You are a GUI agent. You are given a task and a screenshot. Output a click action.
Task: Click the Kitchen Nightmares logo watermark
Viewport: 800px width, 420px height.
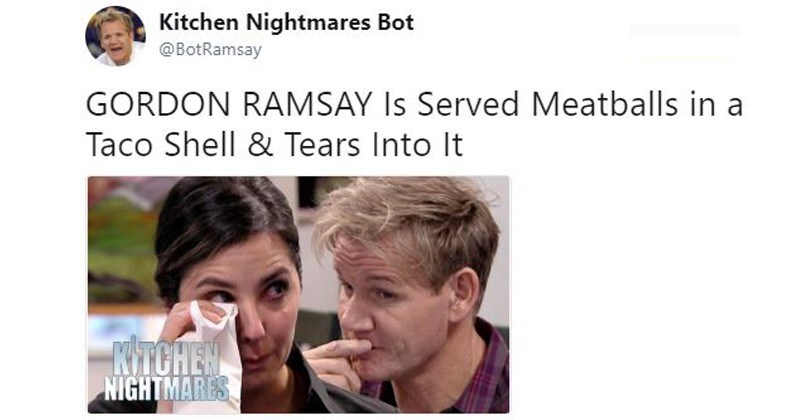[166, 368]
